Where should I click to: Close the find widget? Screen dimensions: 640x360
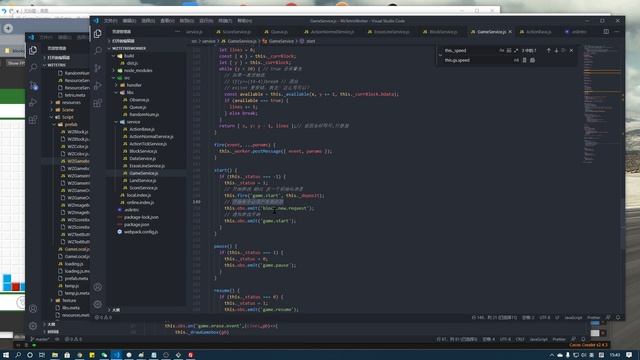(571, 50)
